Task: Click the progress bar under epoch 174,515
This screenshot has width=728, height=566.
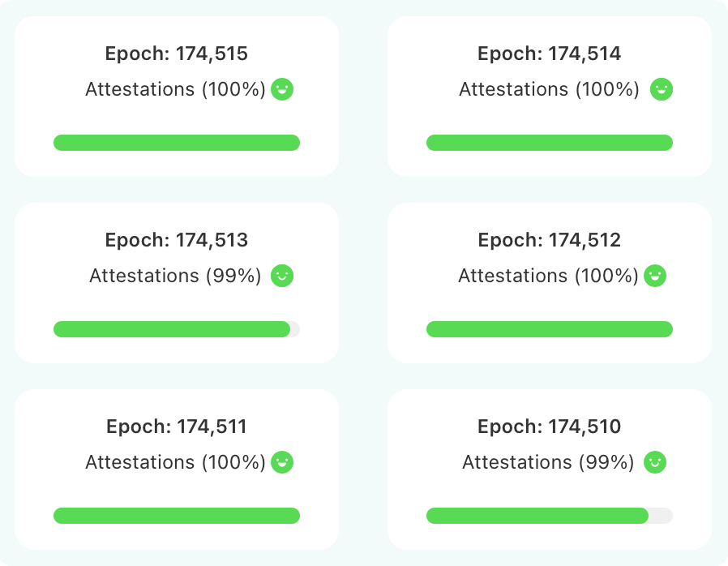Action: (x=177, y=143)
